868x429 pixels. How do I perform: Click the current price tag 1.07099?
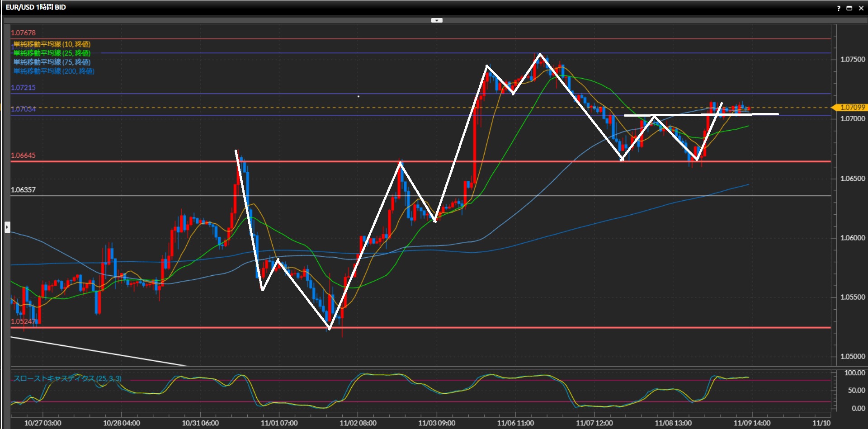click(x=852, y=108)
